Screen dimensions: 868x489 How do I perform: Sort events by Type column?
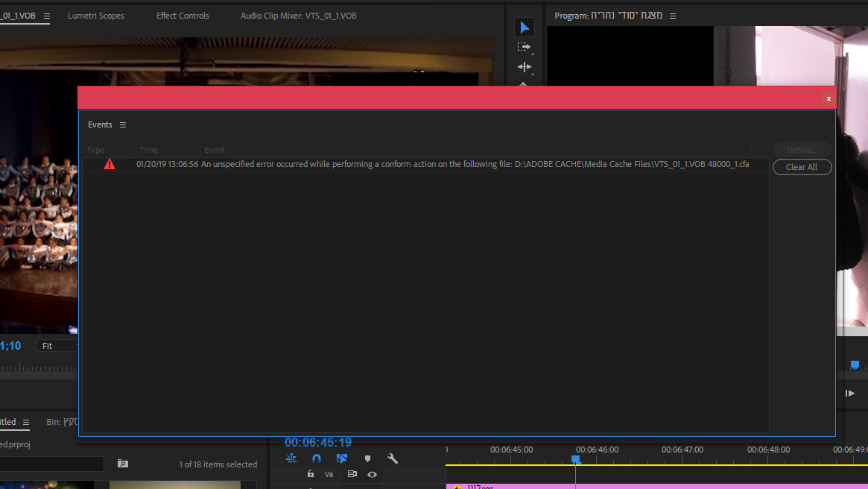tap(95, 150)
